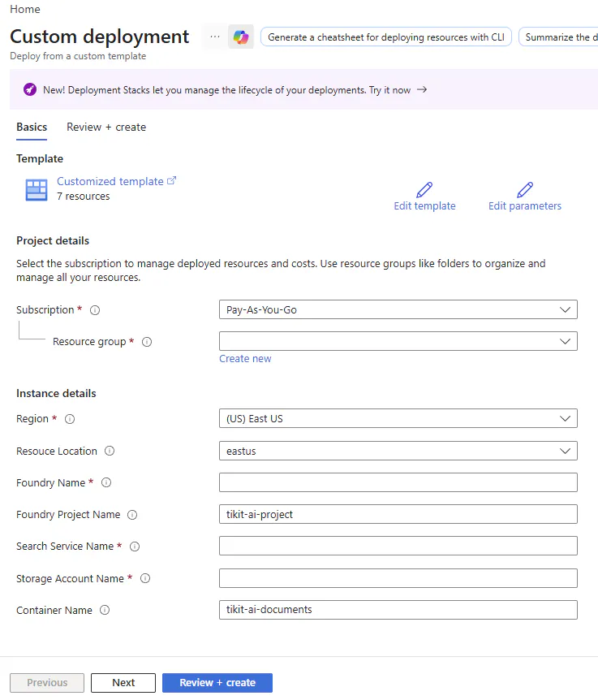Open the Copilot icon beside the title
The width and height of the screenshot is (598, 700).
241,37
